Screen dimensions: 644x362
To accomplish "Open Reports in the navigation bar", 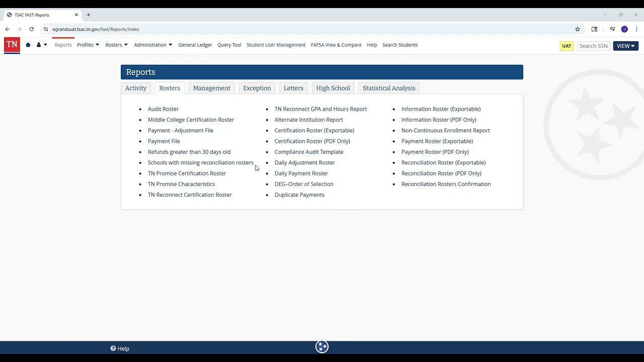I will [63, 45].
